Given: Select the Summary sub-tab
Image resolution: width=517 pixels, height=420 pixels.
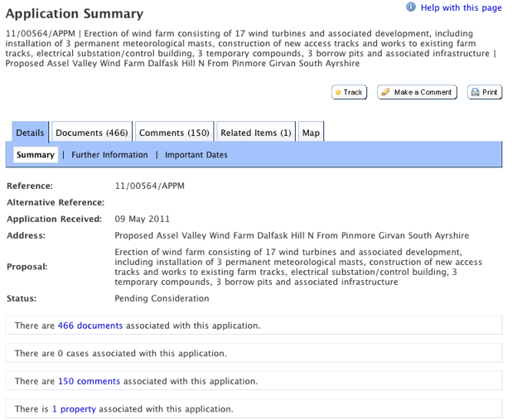Looking at the screenshot, I should (x=36, y=155).
